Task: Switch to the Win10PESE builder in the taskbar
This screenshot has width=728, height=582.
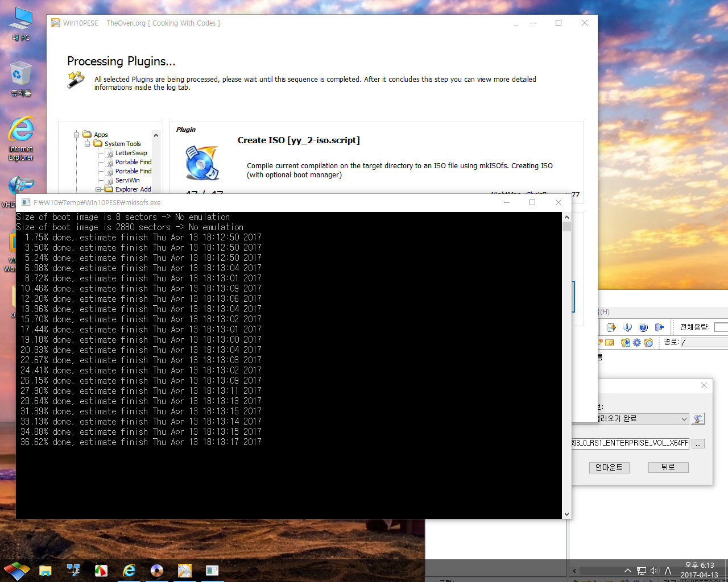Action: pyautogui.click(x=185, y=571)
